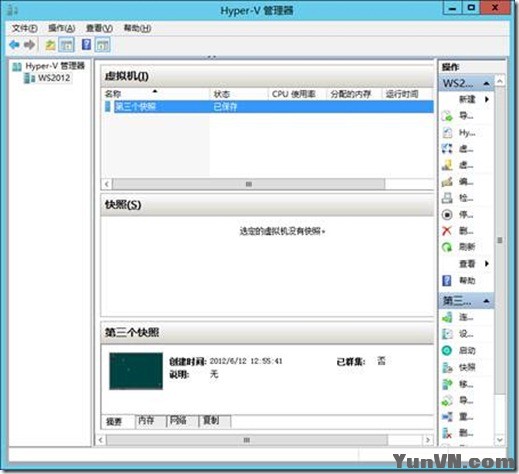Click the red X Remove Server action
Screen dimensions: 519x474
click(x=447, y=231)
